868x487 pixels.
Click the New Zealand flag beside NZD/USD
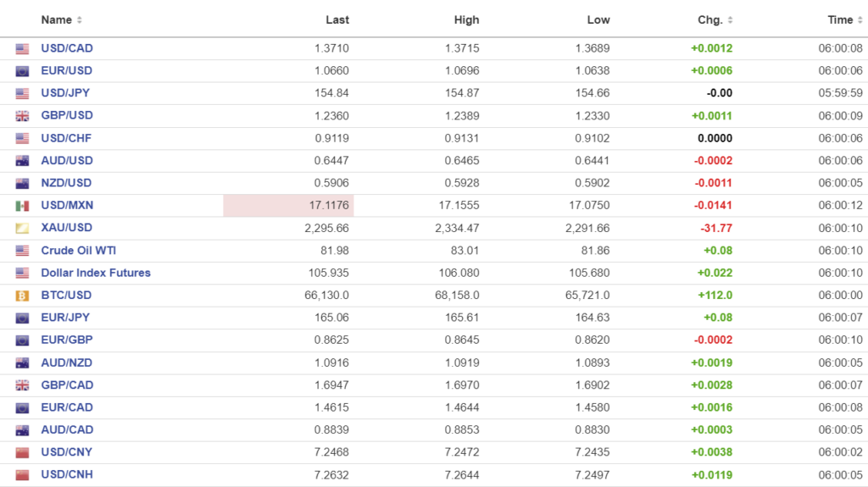[x=22, y=183]
